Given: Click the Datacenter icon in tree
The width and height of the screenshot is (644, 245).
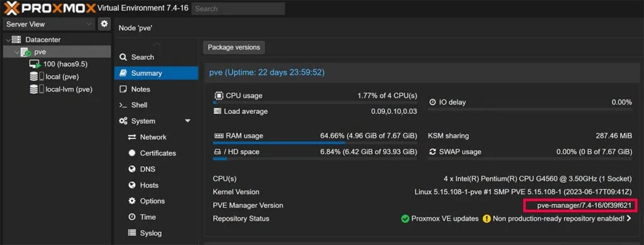Looking at the screenshot, I should click(16, 40).
